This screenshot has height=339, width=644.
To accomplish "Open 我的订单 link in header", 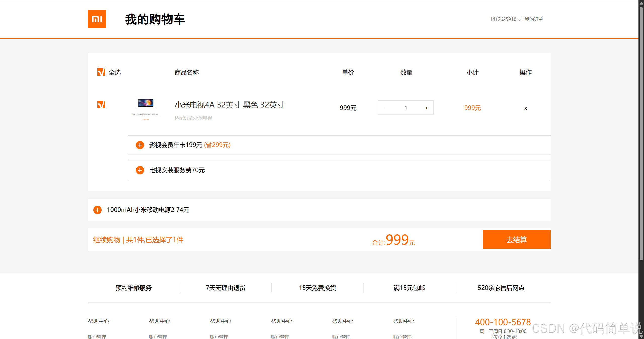I will [534, 19].
